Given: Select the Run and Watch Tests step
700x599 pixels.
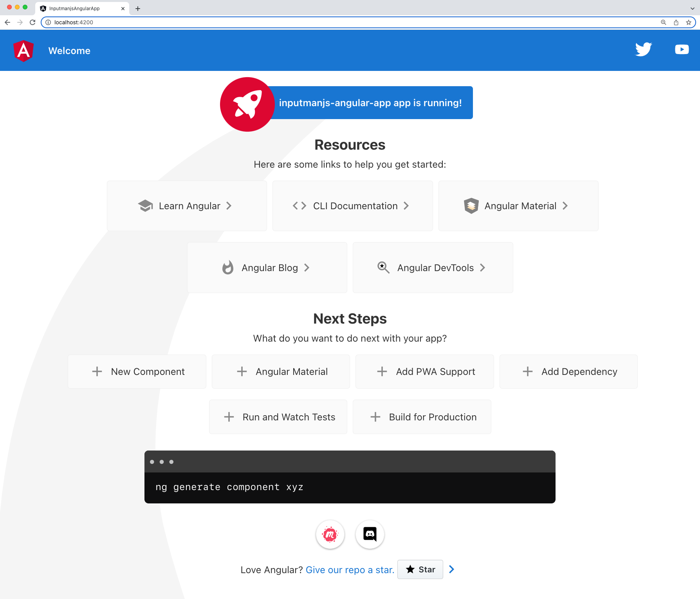Looking at the screenshot, I should [x=278, y=417].
